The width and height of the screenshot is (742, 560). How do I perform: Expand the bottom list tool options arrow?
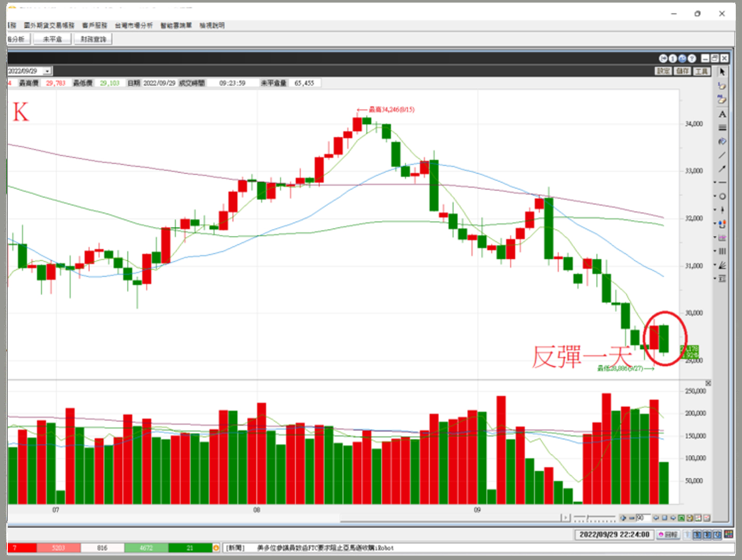[715, 278]
